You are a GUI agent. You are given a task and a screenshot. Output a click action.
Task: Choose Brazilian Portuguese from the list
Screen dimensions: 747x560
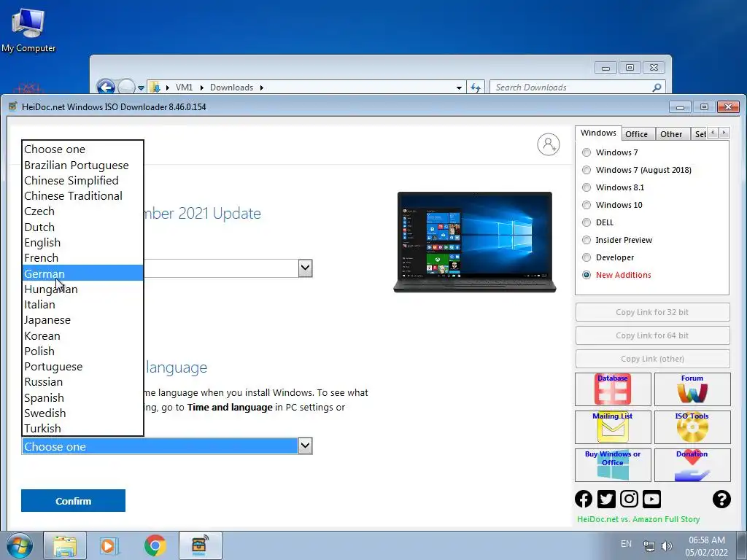point(83,166)
